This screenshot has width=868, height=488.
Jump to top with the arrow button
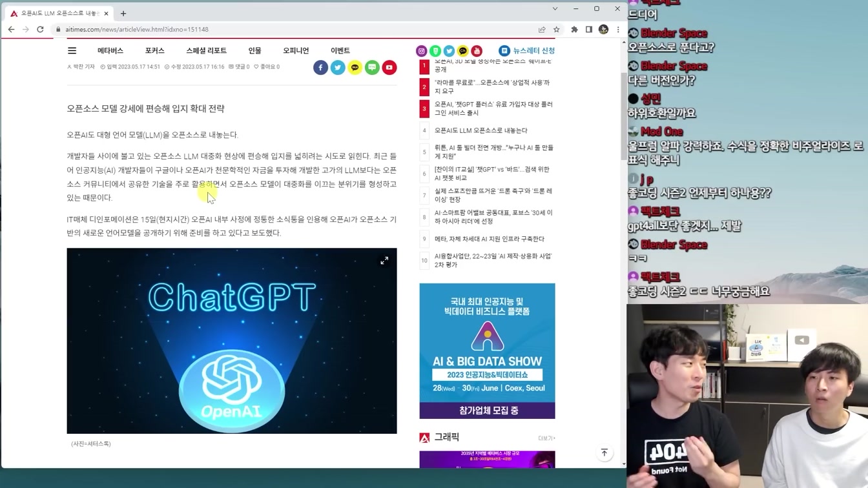[604, 452]
